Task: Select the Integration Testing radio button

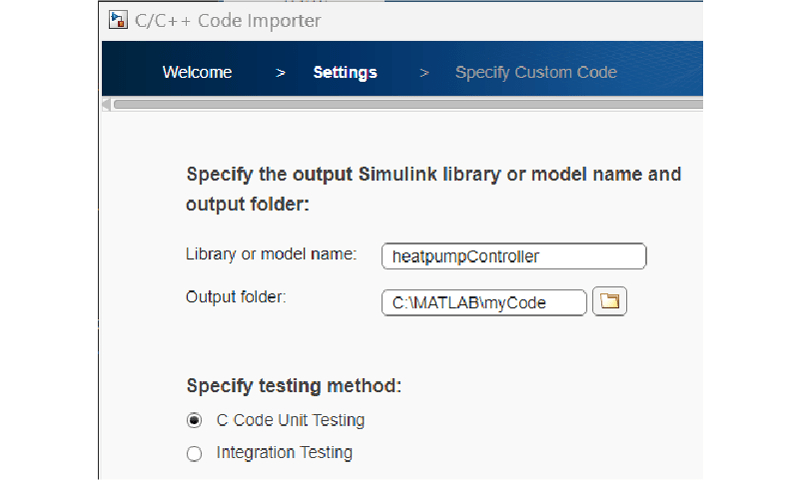Action: [194, 454]
